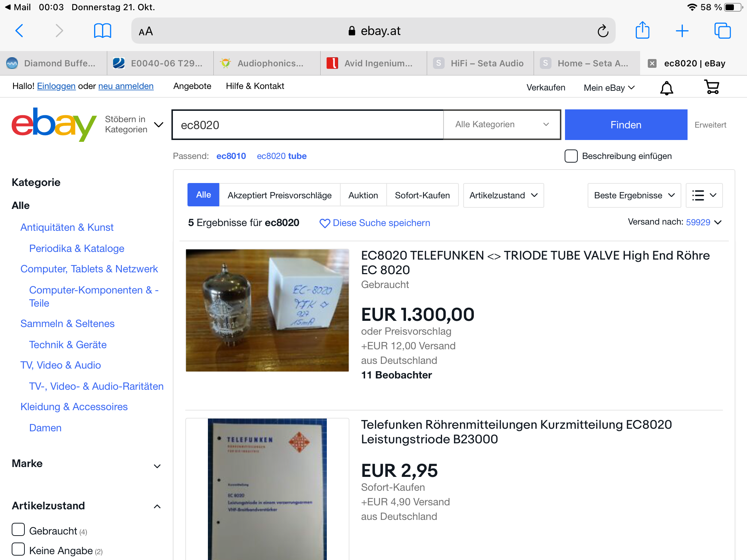Save search via heart icon
The image size is (747, 560).
pyautogui.click(x=325, y=223)
